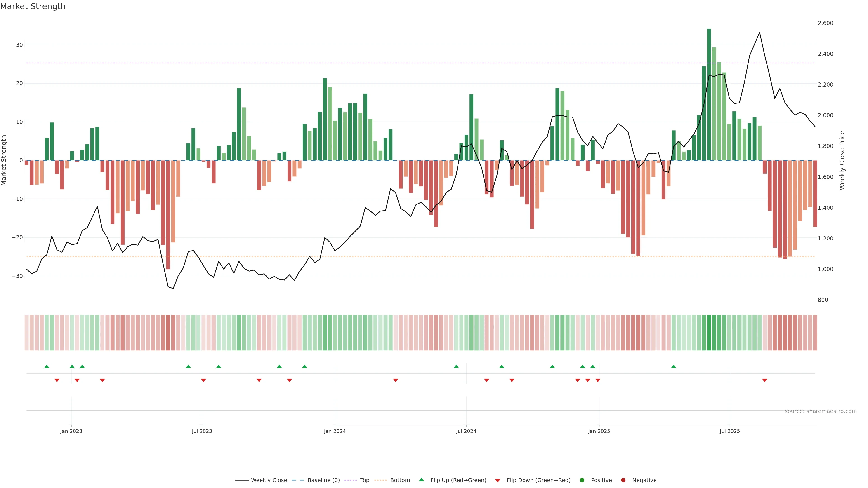Click the last green Flip Up marker
The image size is (868, 488).
674,366
